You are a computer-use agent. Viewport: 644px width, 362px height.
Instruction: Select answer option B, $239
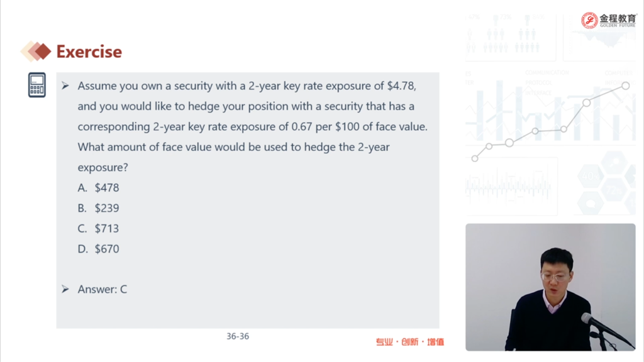click(99, 208)
